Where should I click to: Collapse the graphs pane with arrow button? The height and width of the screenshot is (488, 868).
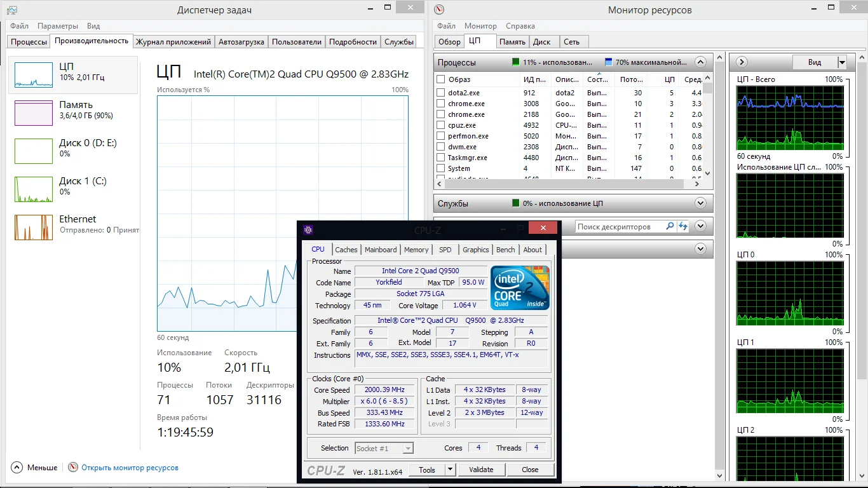point(742,62)
